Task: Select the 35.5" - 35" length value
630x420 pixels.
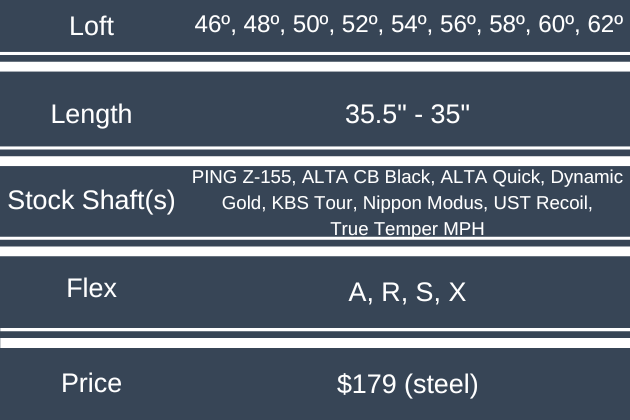Action: click(407, 114)
